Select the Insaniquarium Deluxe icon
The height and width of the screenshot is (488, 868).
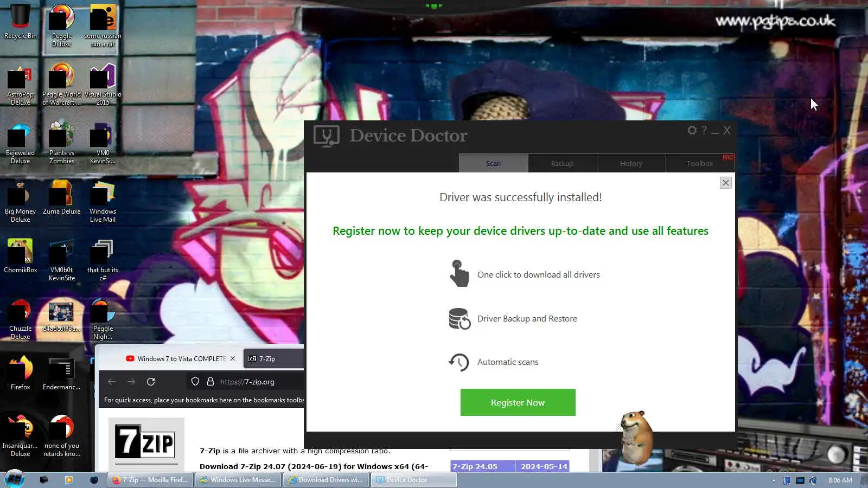pyautogui.click(x=21, y=435)
